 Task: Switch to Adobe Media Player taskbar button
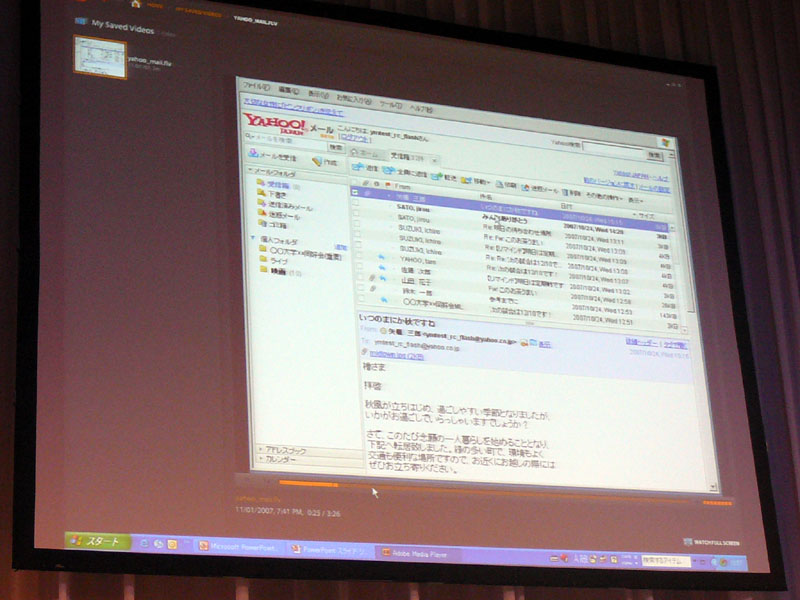click(417, 553)
